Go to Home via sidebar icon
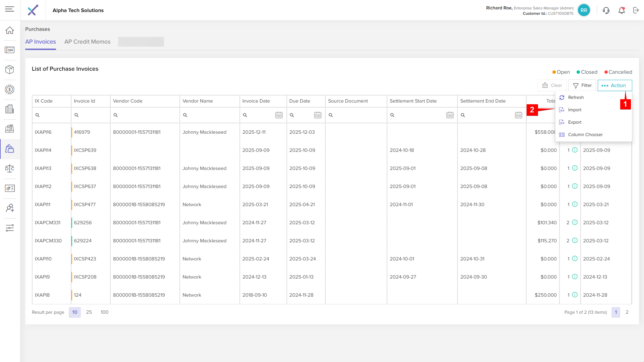Image resolution: width=644 pixels, height=362 pixels. [x=10, y=31]
